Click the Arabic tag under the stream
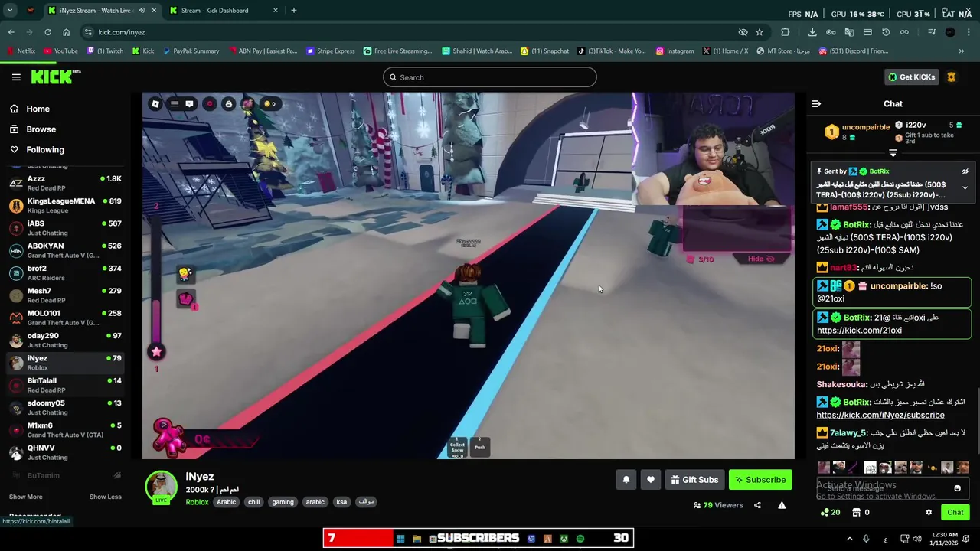The image size is (980, 551). click(x=226, y=502)
